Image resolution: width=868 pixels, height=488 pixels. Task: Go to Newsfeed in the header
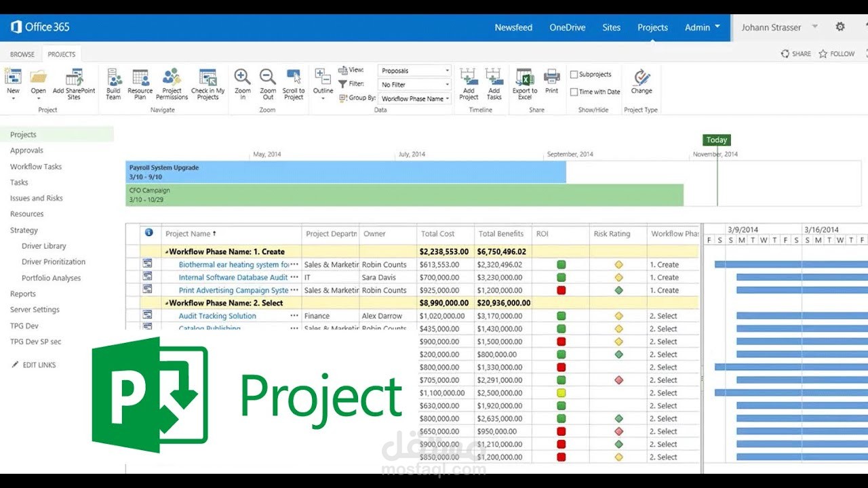point(513,28)
